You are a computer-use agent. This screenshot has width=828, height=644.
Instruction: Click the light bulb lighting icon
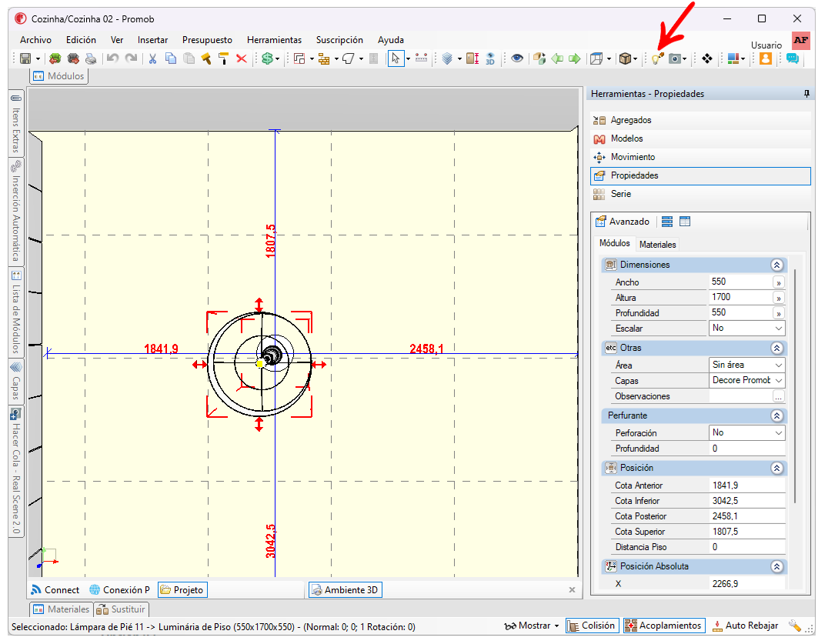pos(657,58)
